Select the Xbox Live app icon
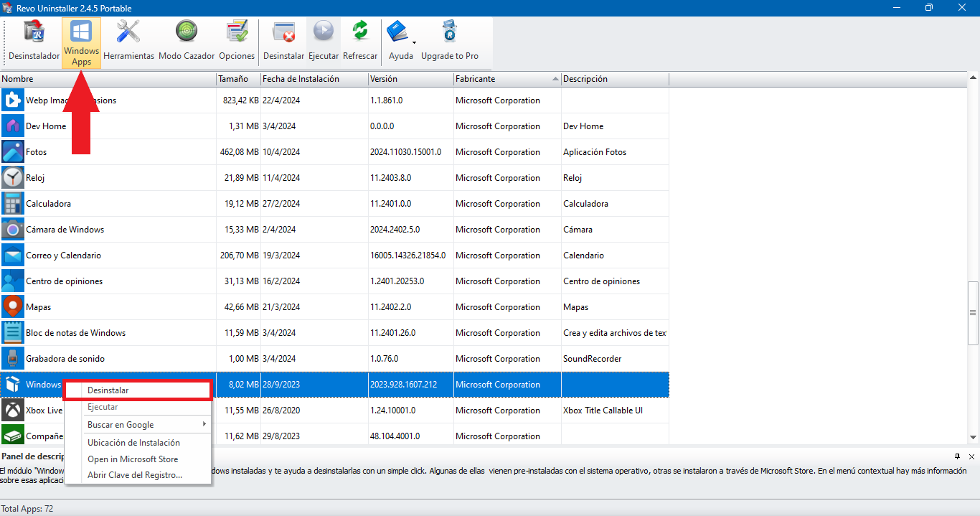 tap(13, 411)
